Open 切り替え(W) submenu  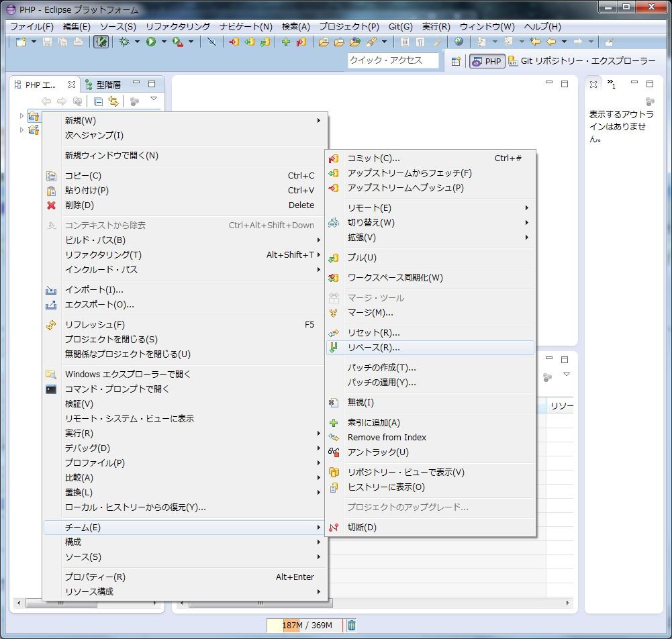(x=430, y=223)
